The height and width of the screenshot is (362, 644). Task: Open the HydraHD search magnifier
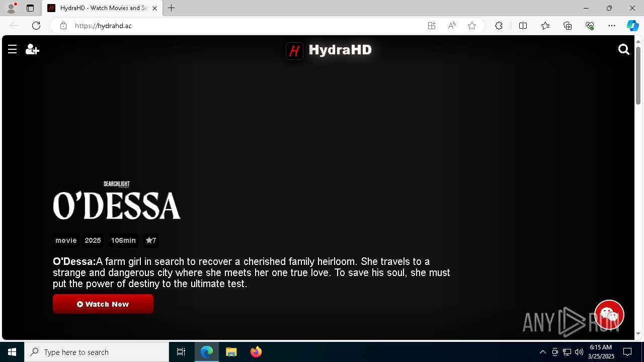click(x=624, y=49)
